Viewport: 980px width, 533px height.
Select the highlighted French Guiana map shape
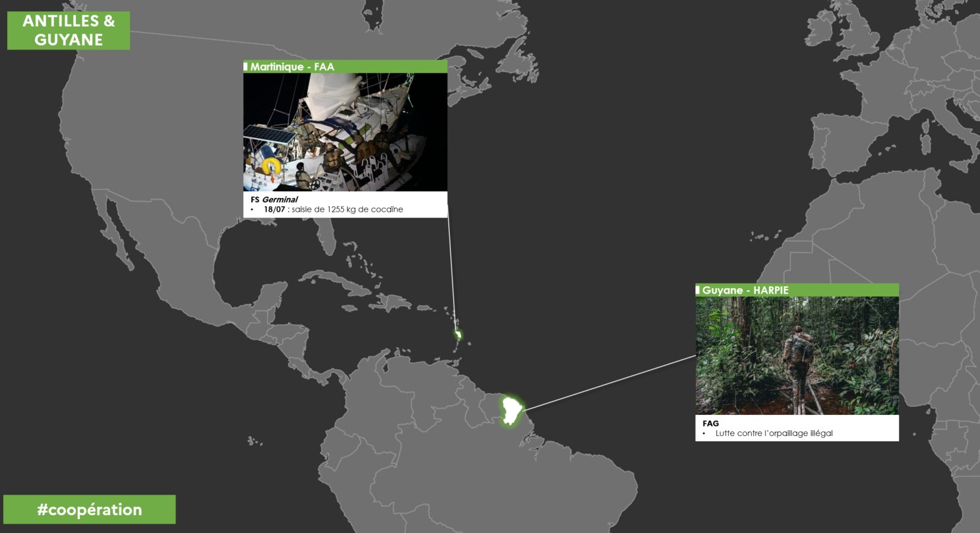click(x=510, y=410)
